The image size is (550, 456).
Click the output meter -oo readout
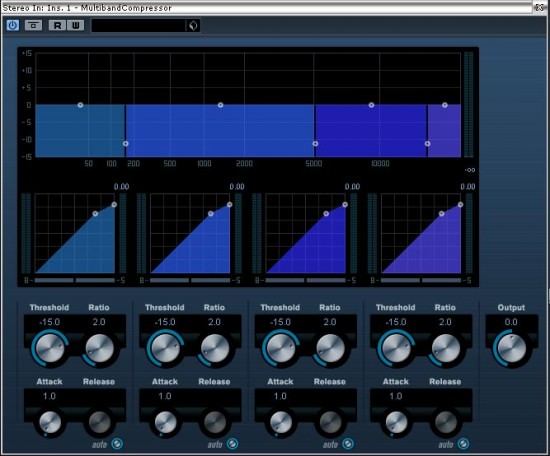(x=470, y=170)
